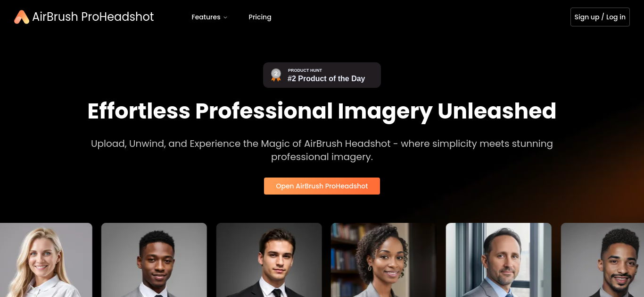Select the blonde woman headshot thumbnail
644x297 pixels.
click(46, 260)
